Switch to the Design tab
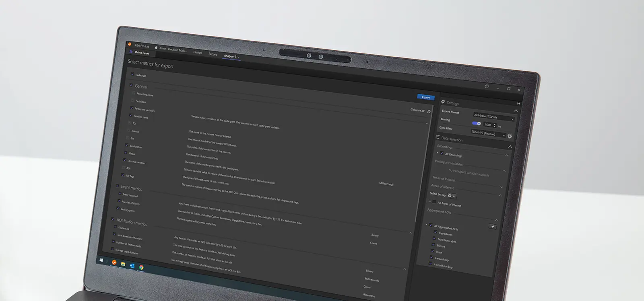The height and width of the screenshot is (301, 644). click(x=197, y=52)
